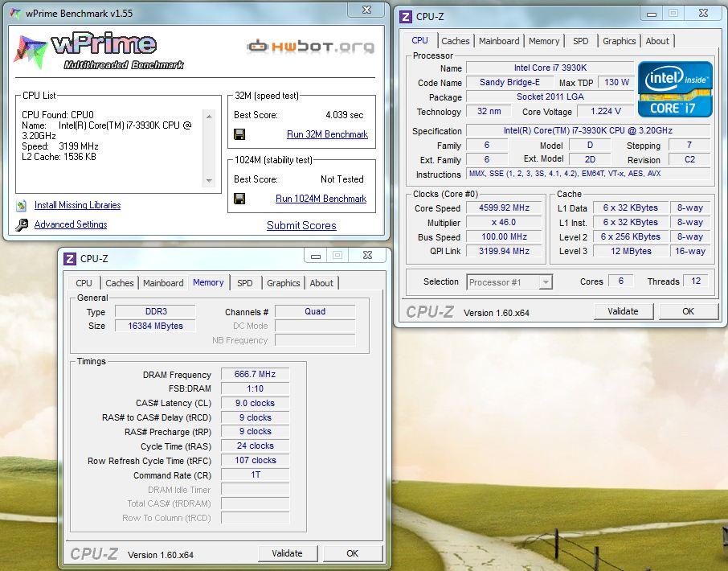The width and height of the screenshot is (728, 571).
Task: Switch to SPD tab in Memory window
Action: 245,283
